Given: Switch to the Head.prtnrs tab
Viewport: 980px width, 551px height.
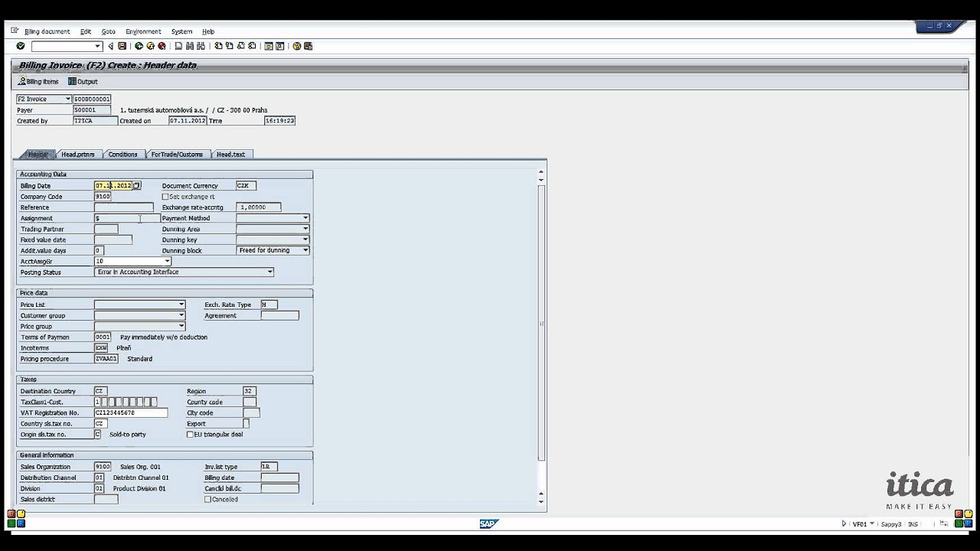Looking at the screenshot, I should coord(78,155).
